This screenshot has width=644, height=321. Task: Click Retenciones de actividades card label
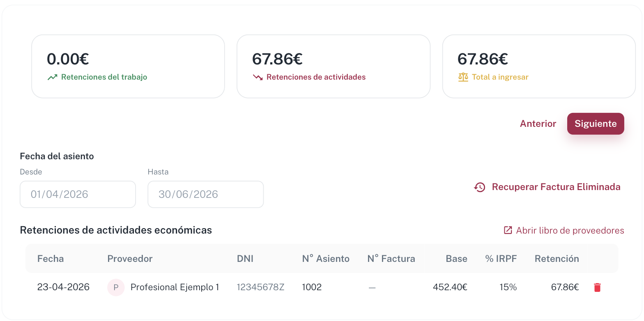316,77
